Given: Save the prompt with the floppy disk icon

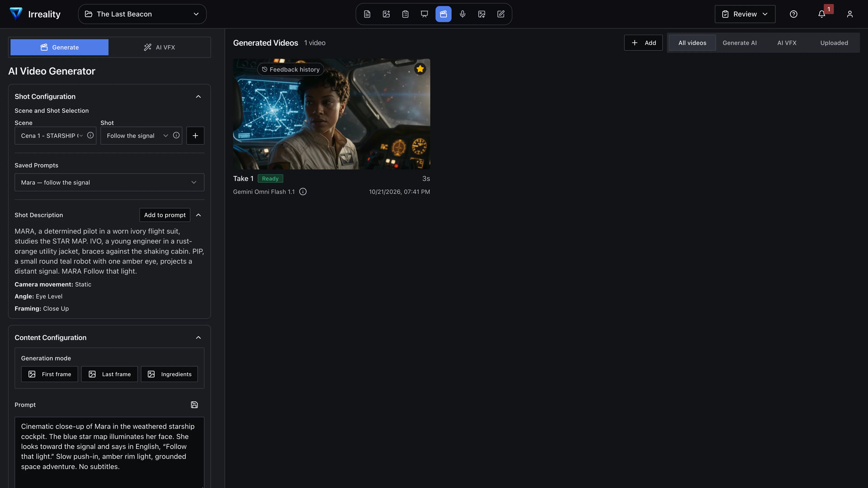Looking at the screenshot, I should tap(194, 405).
